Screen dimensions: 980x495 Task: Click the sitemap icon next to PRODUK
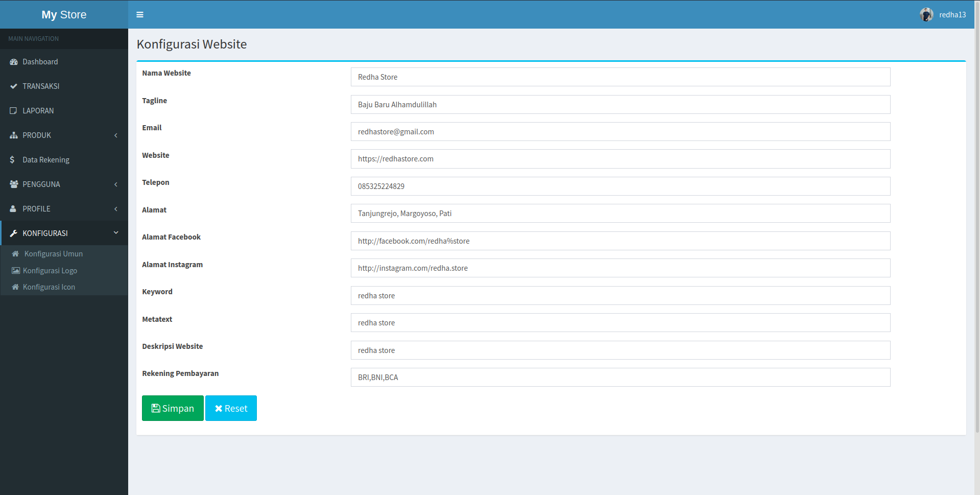(x=14, y=135)
